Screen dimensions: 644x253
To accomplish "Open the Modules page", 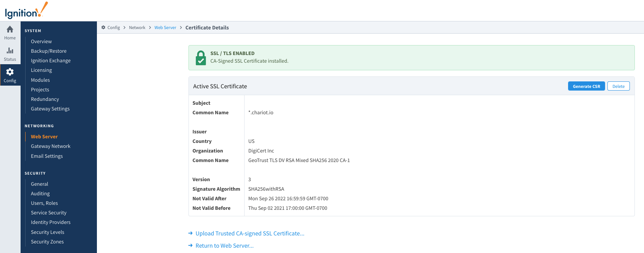I will (40, 80).
